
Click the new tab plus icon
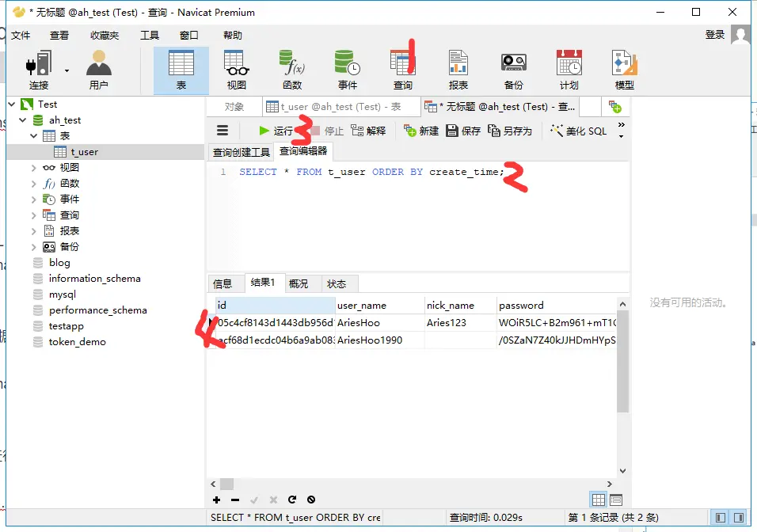coord(615,107)
